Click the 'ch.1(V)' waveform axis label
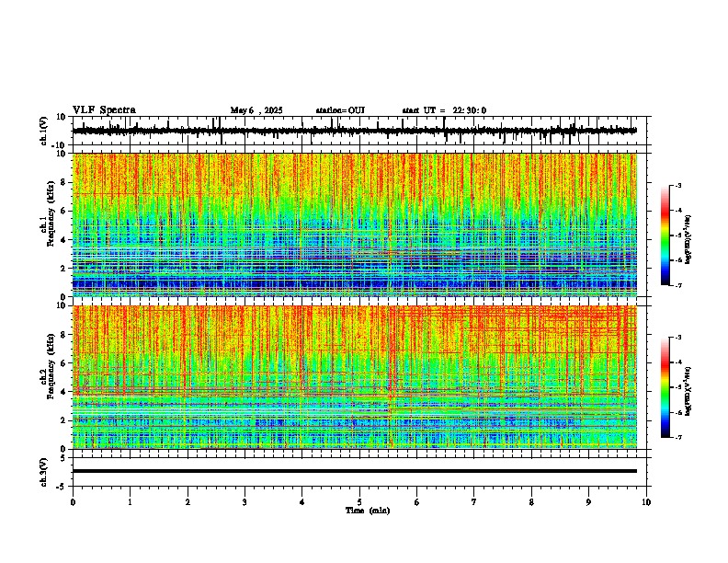The width and height of the screenshot is (728, 563). [43, 131]
